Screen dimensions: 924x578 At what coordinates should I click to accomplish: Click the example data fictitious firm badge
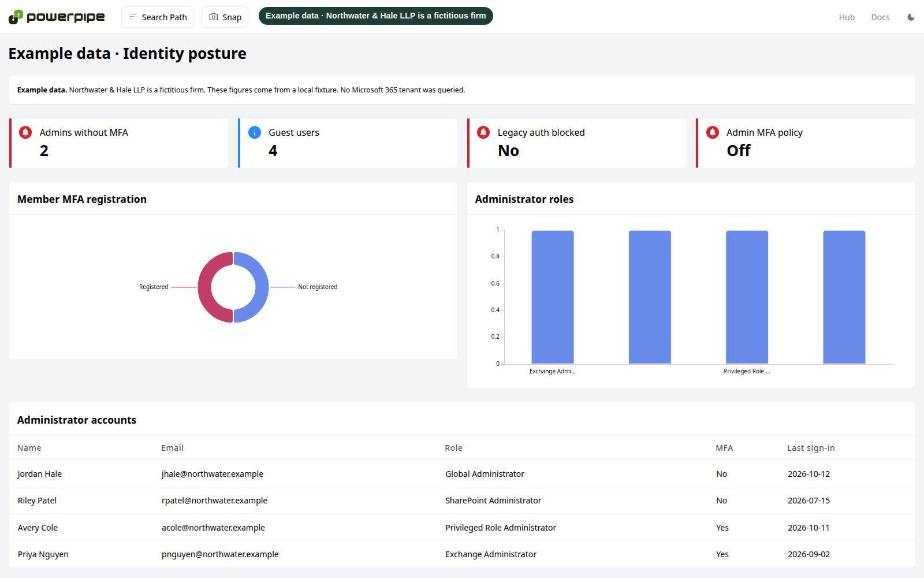pyautogui.click(x=376, y=16)
